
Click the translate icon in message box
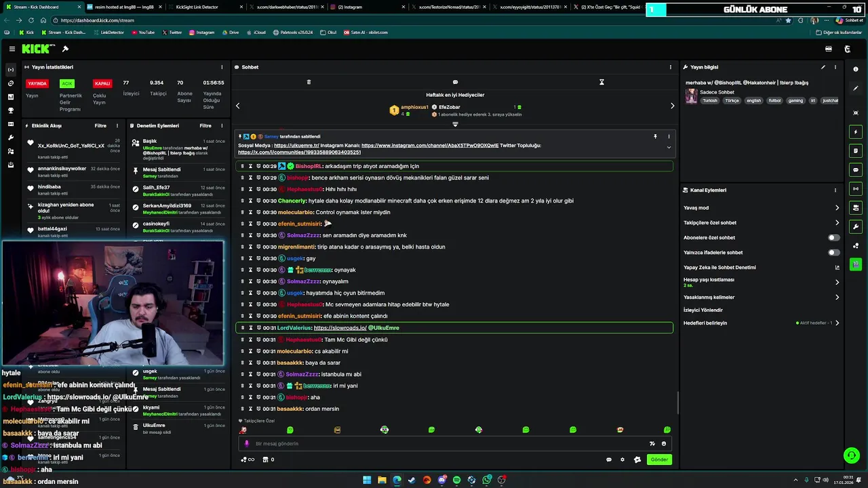(x=652, y=443)
